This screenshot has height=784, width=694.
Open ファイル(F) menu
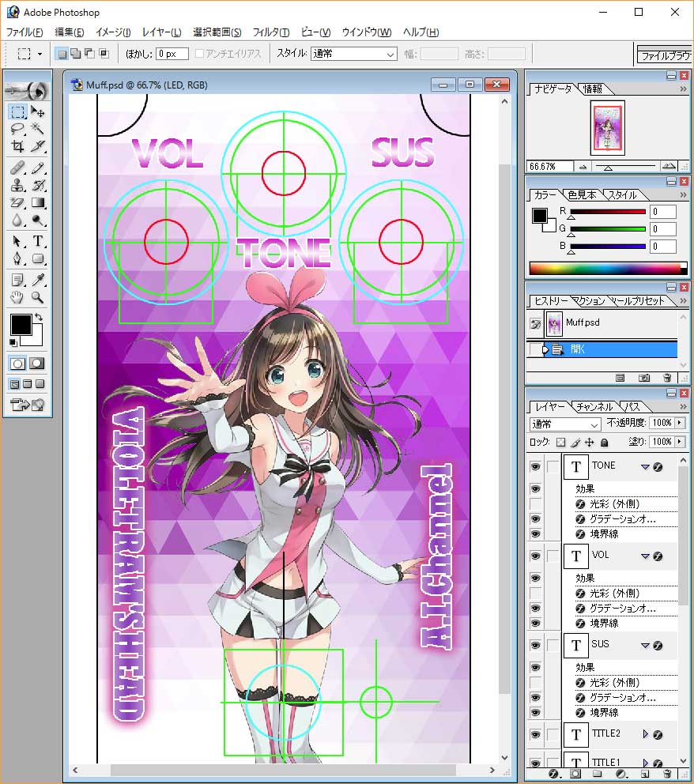point(25,32)
